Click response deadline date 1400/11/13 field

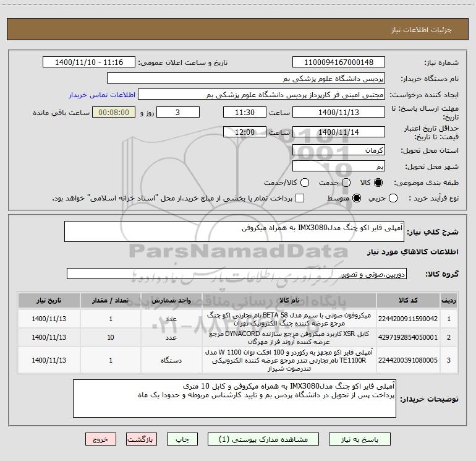click(x=339, y=112)
